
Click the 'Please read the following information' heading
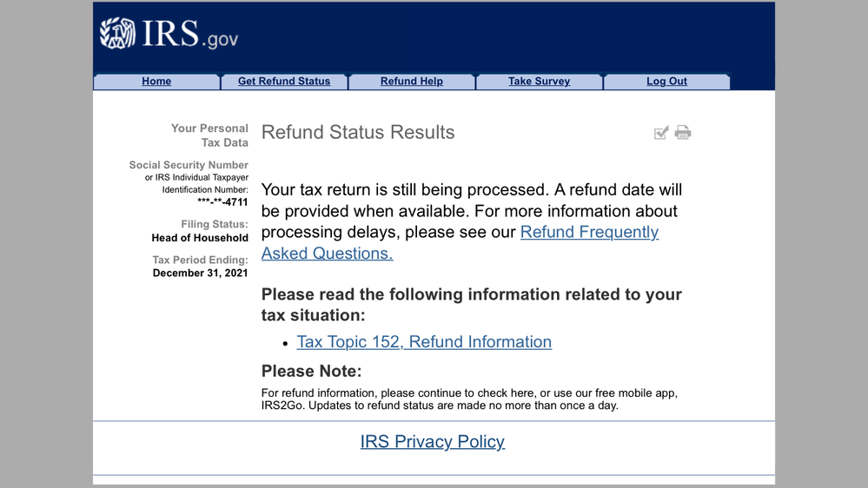[x=471, y=305]
